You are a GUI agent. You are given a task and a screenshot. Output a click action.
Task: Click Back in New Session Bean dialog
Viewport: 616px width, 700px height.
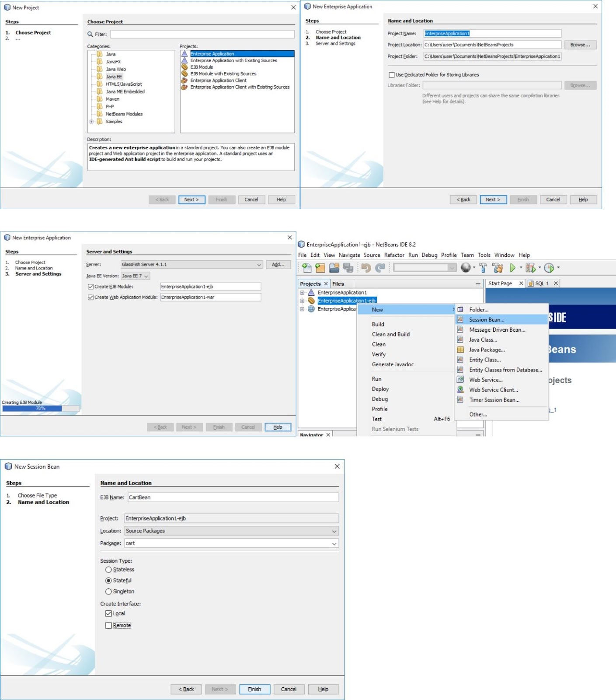(x=186, y=689)
